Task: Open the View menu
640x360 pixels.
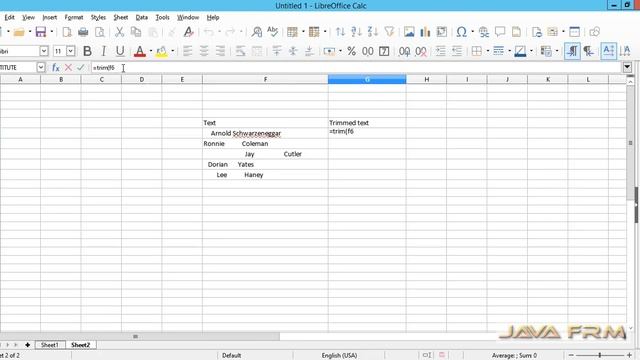Action: (28, 18)
